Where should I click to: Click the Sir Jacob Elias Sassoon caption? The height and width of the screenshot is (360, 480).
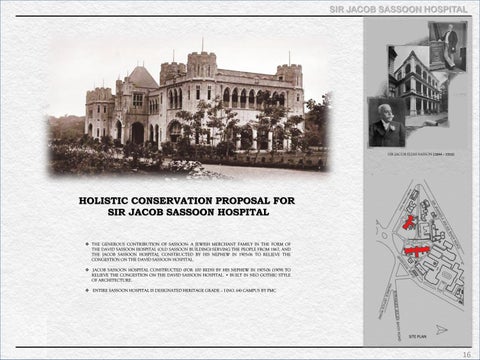(x=421, y=154)
